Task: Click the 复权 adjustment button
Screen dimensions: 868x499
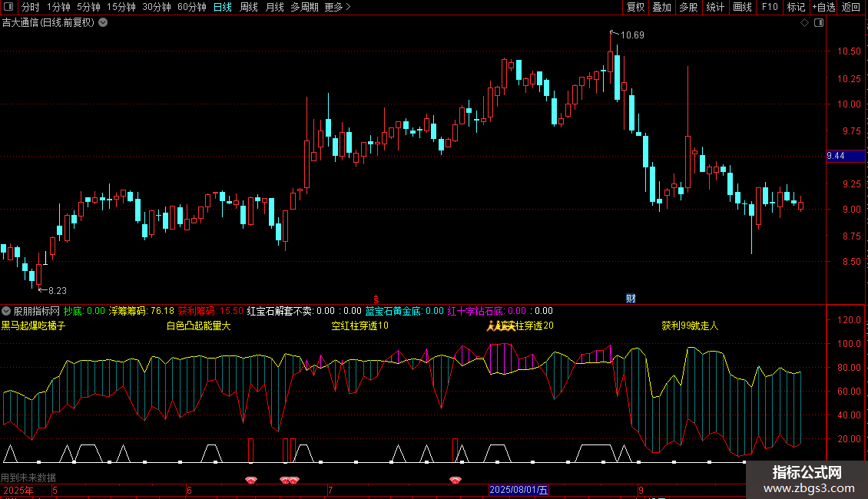Action: click(635, 7)
